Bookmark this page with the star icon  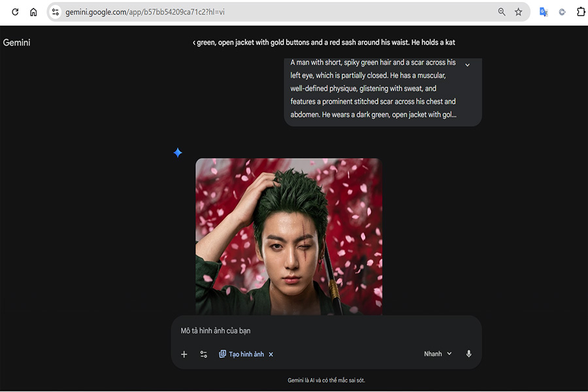click(518, 12)
